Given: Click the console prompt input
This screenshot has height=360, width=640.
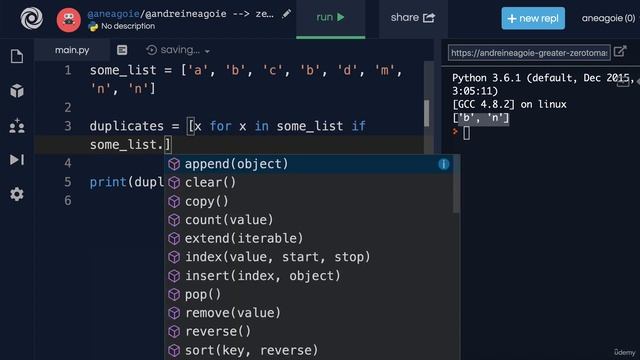Looking at the screenshot, I should pos(467,133).
